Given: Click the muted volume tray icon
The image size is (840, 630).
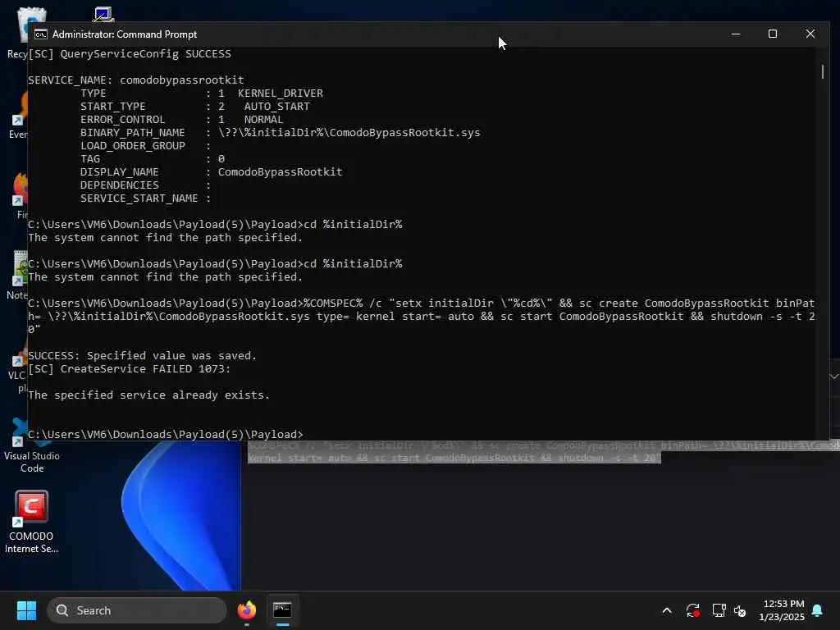Looking at the screenshot, I should point(740,610).
